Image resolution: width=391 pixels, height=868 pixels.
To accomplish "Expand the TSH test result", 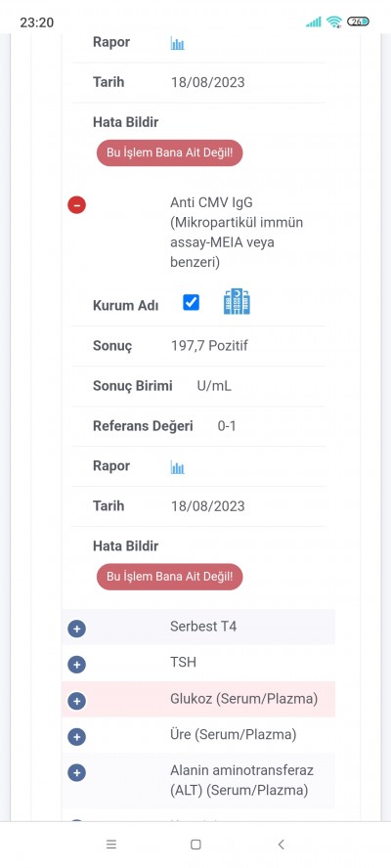I will point(76,665).
